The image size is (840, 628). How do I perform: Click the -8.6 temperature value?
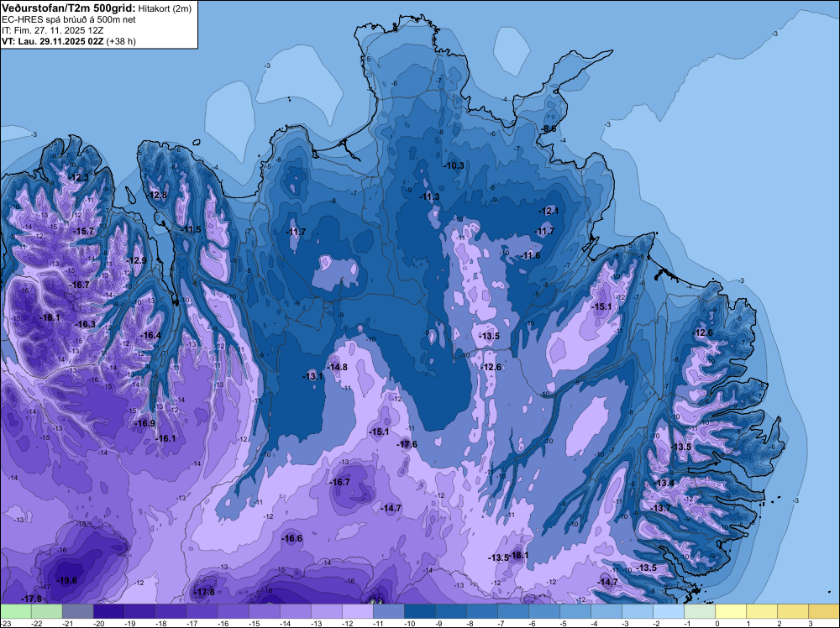click(548, 129)
